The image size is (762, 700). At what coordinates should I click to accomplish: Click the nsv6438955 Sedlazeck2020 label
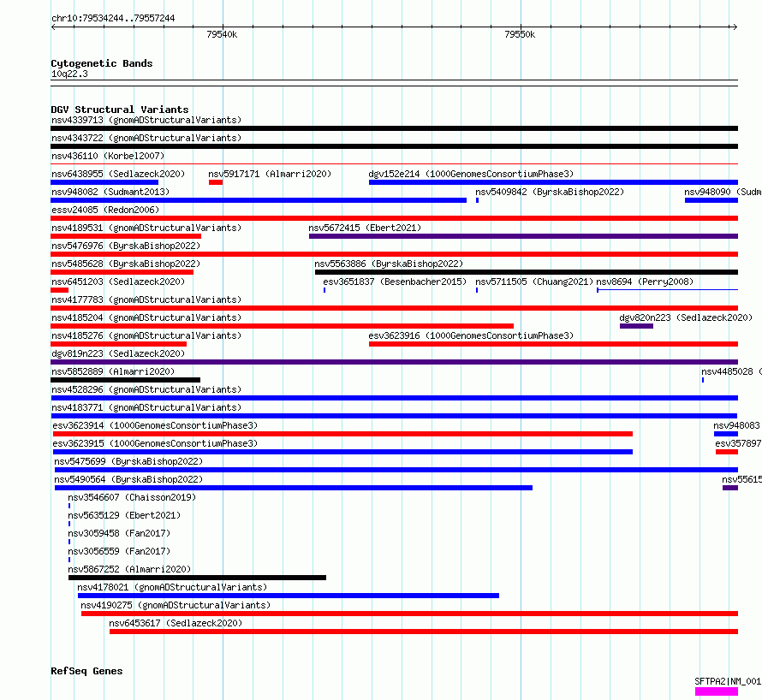tap(118, 174)
